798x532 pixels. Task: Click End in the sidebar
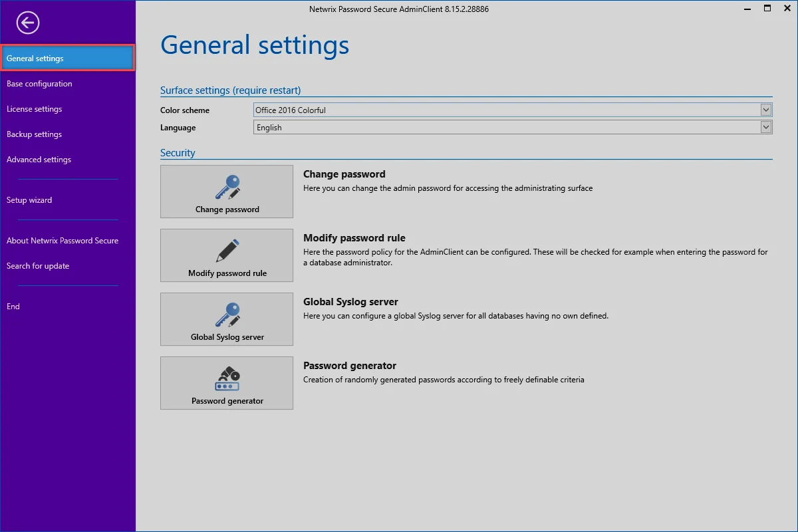68,307
